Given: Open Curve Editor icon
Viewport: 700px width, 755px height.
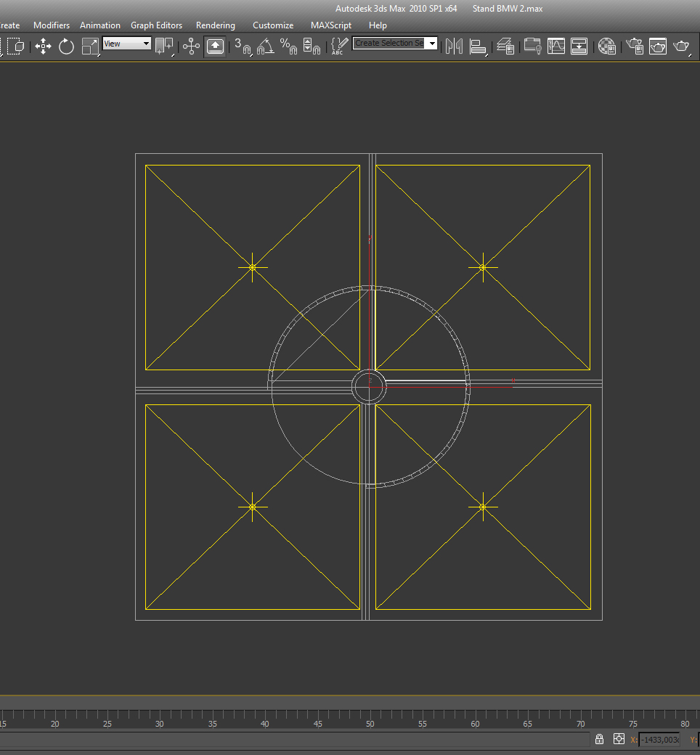Looking at the screenshot, I should pos(555,46).
